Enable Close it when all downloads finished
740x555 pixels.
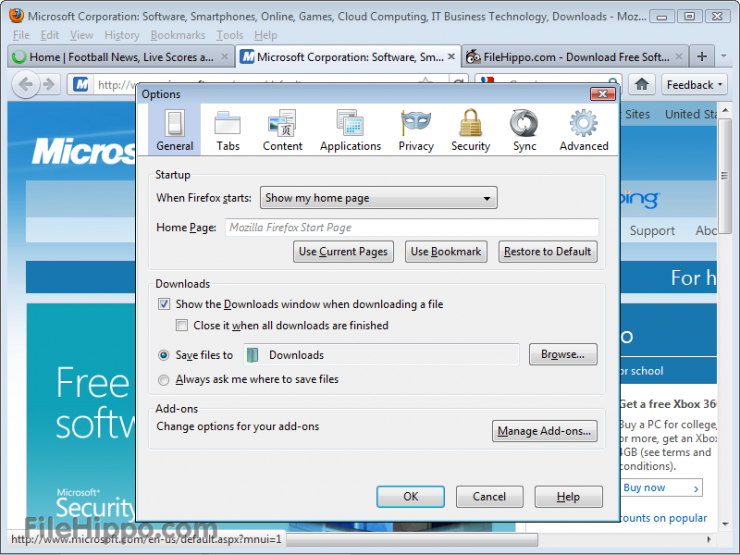pos(182,325)
